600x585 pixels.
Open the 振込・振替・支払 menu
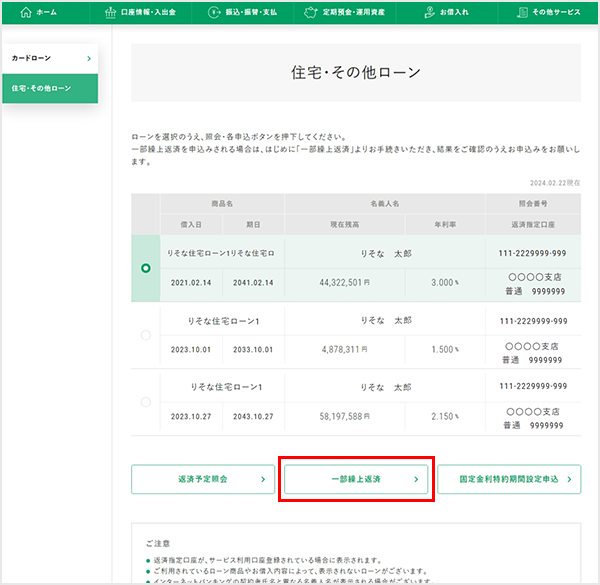click(x=242, y=12)
